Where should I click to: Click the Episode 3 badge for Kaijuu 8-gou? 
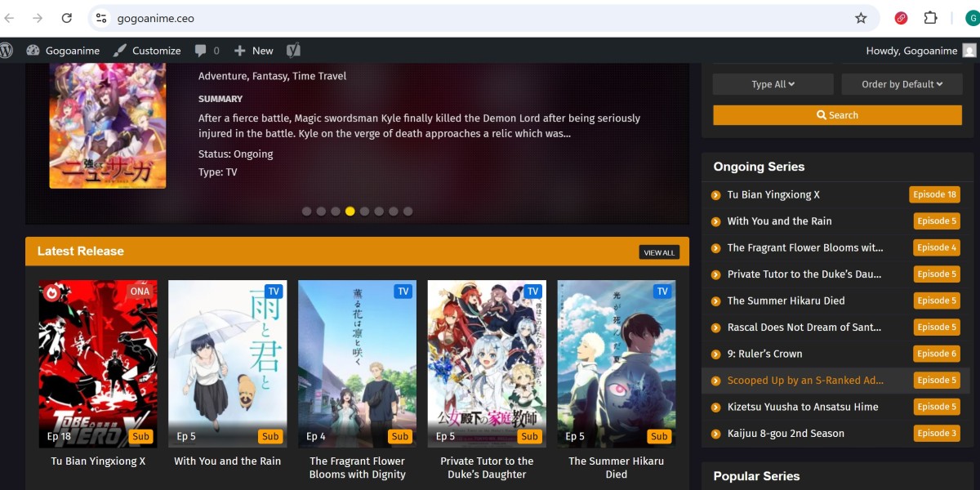[937, 434]
